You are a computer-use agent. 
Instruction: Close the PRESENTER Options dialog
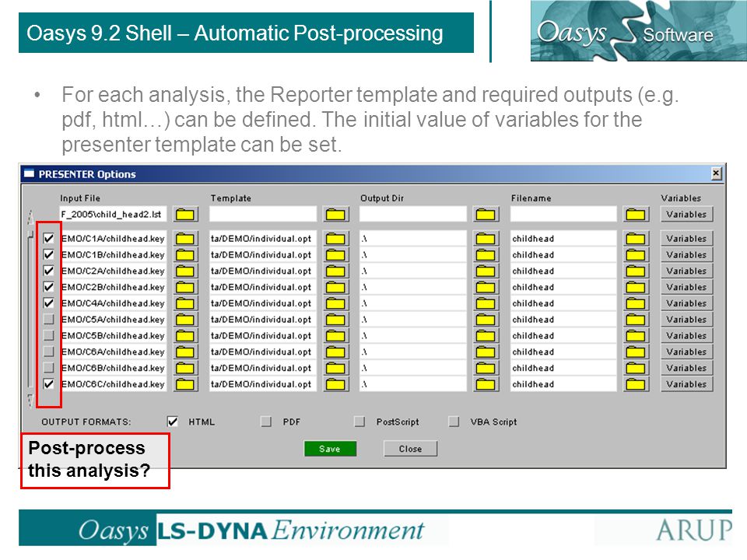[716, 173]
